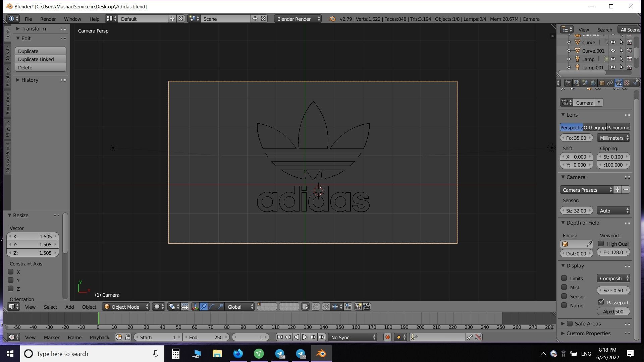Click the record auto-keyframe button

[387, 337]
